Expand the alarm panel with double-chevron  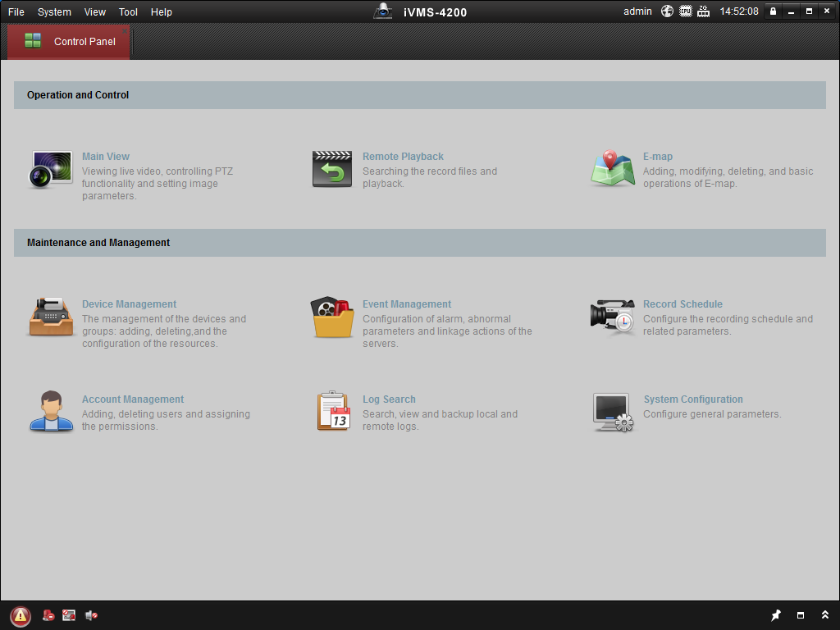tap(825, 615)
